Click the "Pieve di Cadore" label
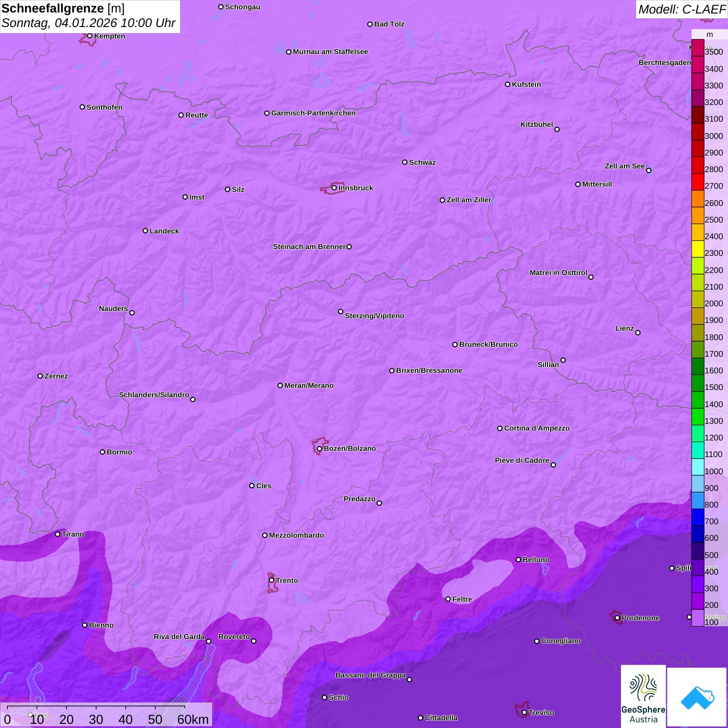 [x=522, y=460]
